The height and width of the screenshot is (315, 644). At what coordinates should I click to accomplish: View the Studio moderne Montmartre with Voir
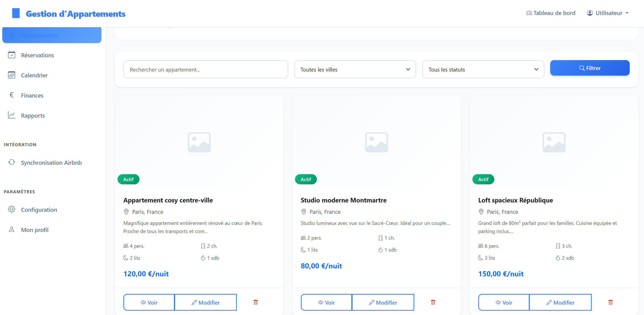[x=326, y=303]
